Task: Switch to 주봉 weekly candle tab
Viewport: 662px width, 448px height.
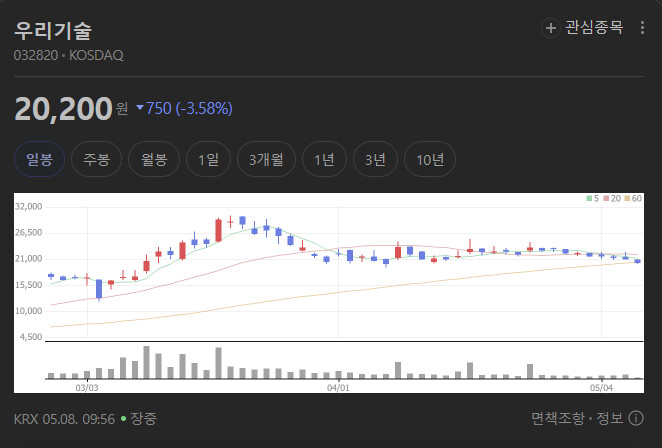Action: 97,159
